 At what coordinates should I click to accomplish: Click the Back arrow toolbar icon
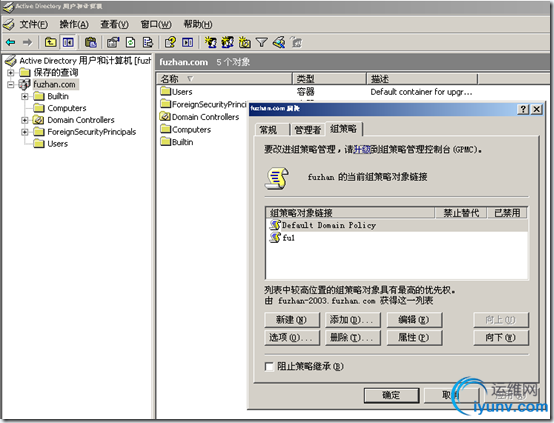click(x=11, y=42)
